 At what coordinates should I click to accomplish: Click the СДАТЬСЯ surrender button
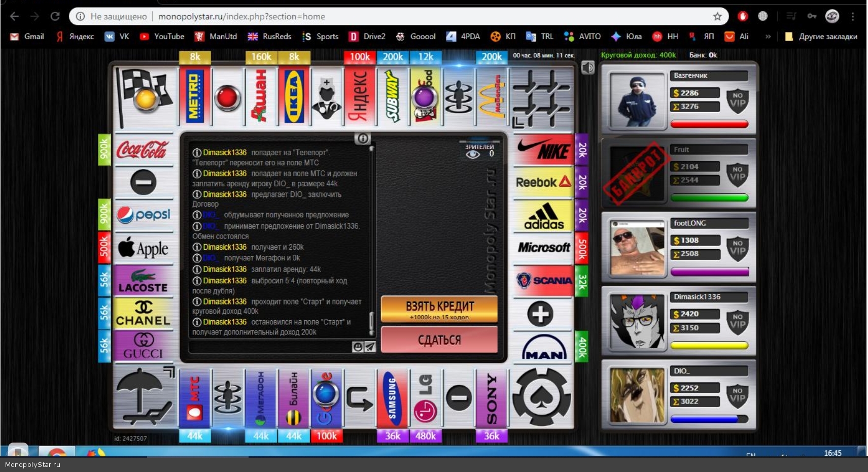click(x=439, y=340)
